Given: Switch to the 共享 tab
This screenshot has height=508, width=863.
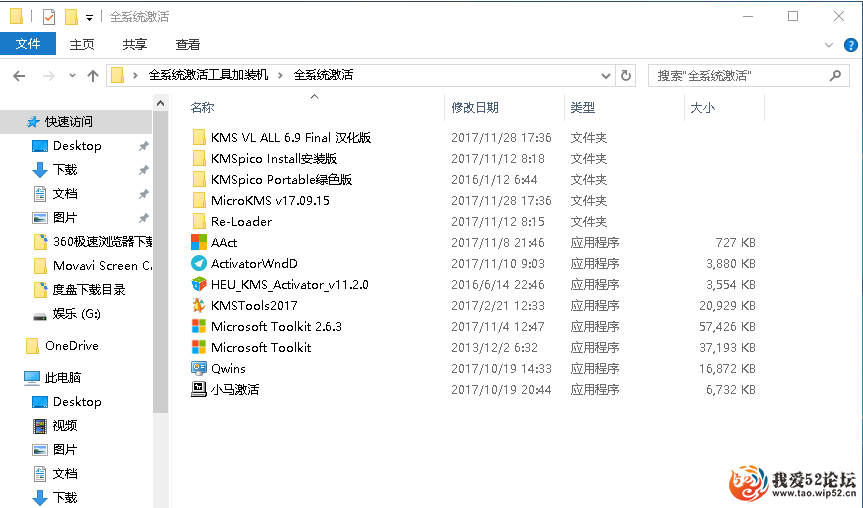Looking at the screenshot, I should tap(135, 45).
